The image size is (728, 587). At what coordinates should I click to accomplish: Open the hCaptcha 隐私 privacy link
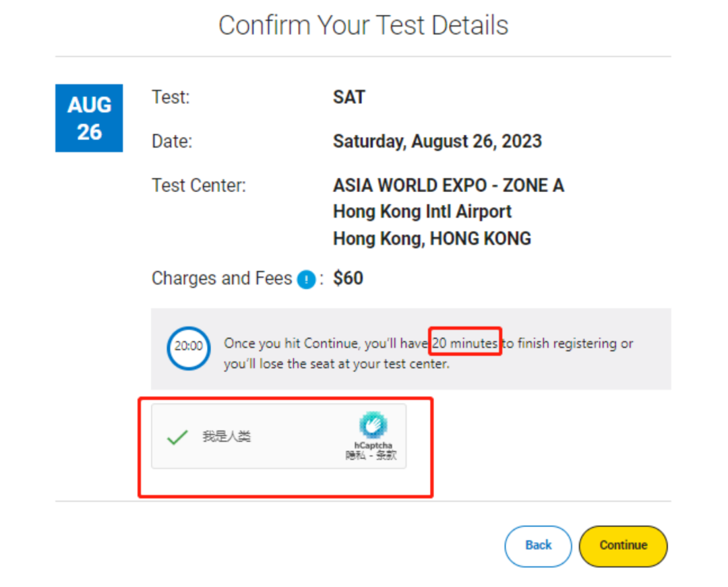coord(355,455)
